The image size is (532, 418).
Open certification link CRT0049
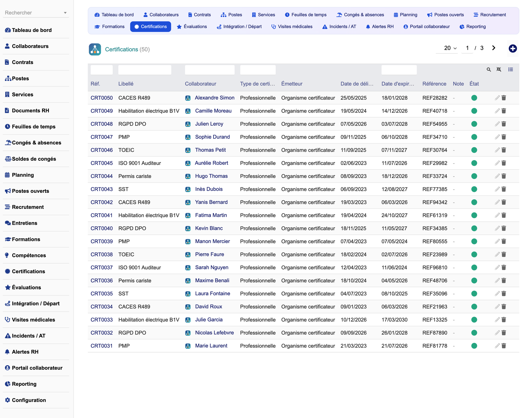[x=102, y=111]
